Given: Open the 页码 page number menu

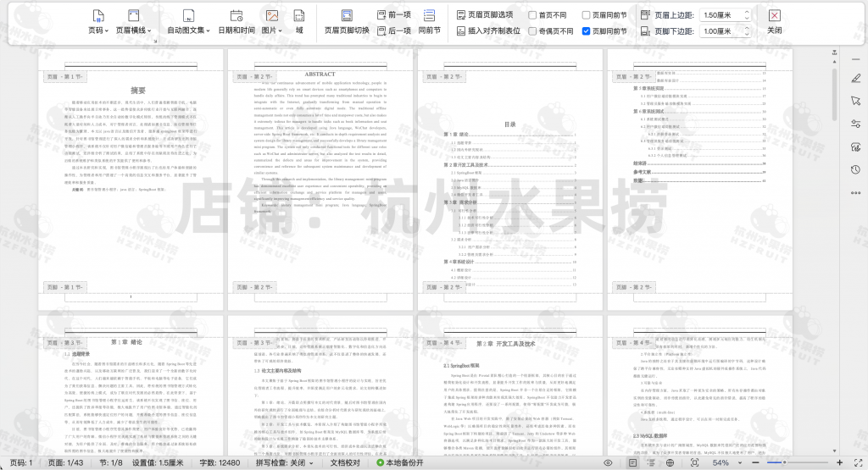Looking at the screenshot, I should tap(98, 22).
